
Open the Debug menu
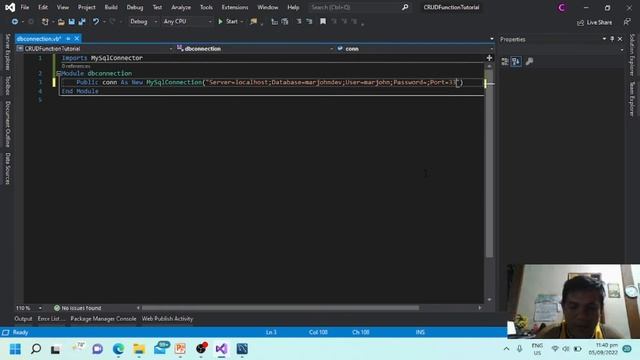[x=135, y=7]
